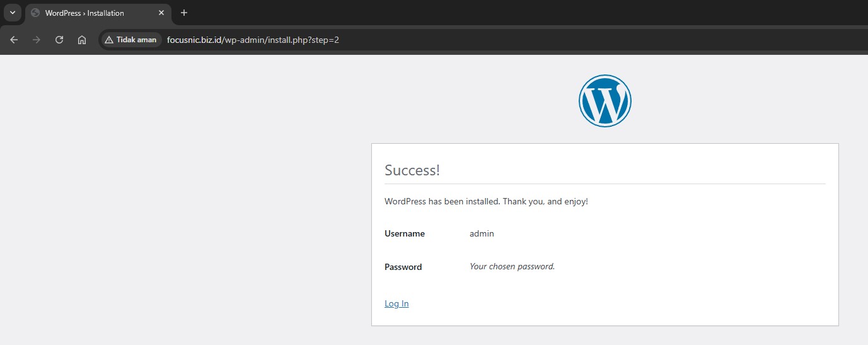The height and width of the screenshot is (345, 868).
Task: Go to the browser home page
Action: pyautogui.click(x=82, y=40)
